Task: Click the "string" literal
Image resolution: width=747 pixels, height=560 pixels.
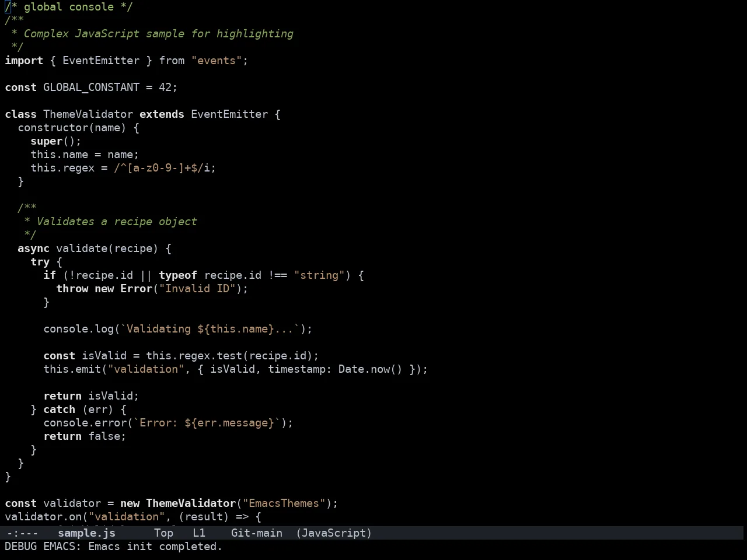Action: (319, 275)
